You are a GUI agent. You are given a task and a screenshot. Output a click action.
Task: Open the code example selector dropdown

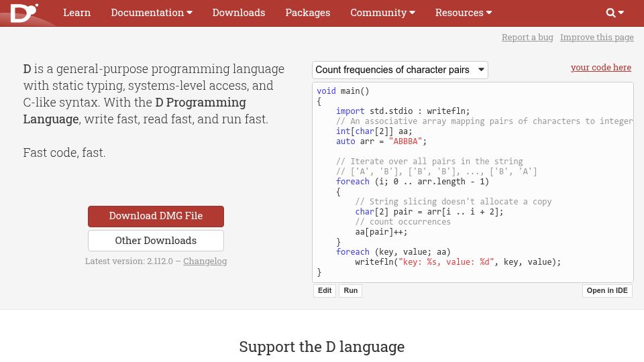[400, 70]
